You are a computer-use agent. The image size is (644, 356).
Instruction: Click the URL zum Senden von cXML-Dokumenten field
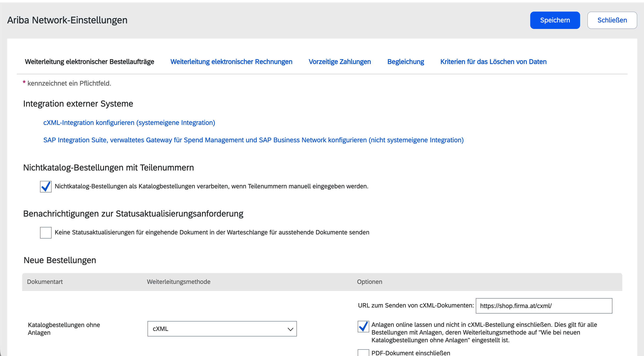(544, 306)
